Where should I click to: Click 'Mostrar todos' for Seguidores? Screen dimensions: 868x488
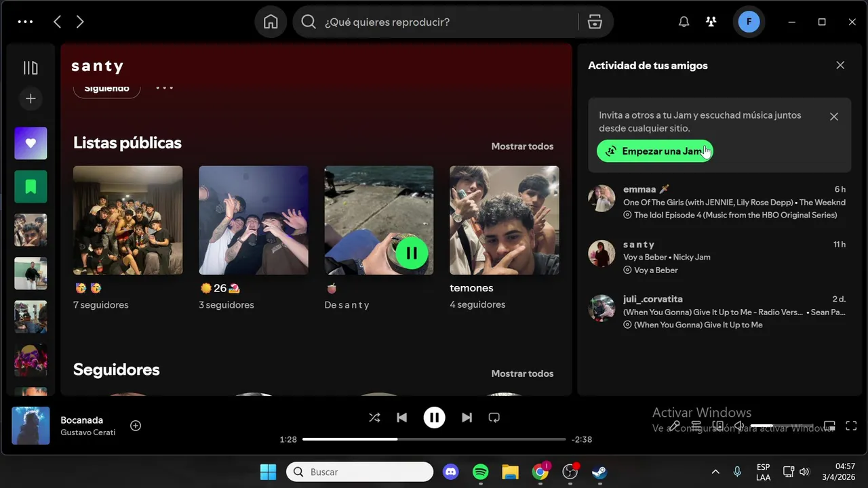tap(522, 373)
